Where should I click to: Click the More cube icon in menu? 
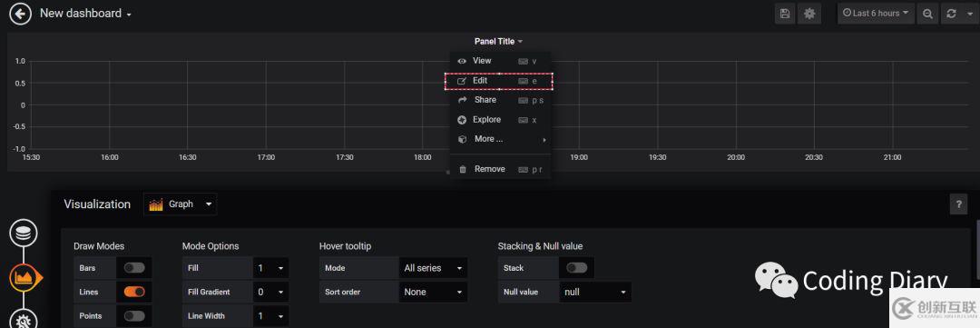point(463,139)
